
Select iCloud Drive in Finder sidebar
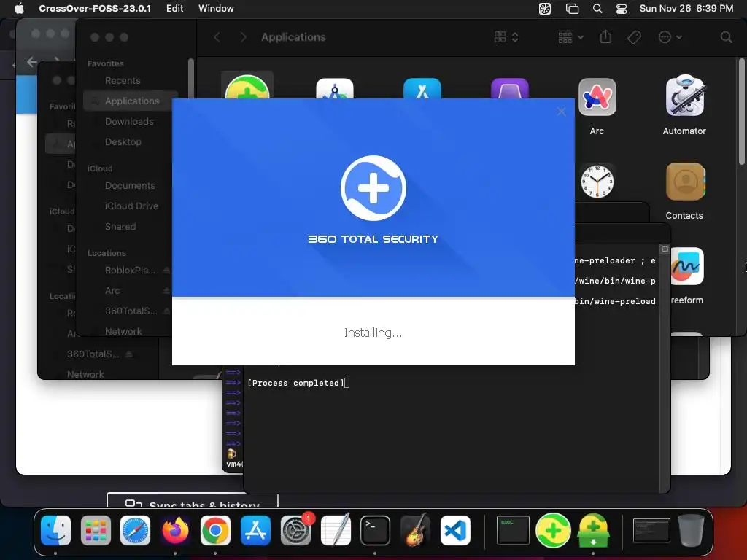click(x=131, y=206)
